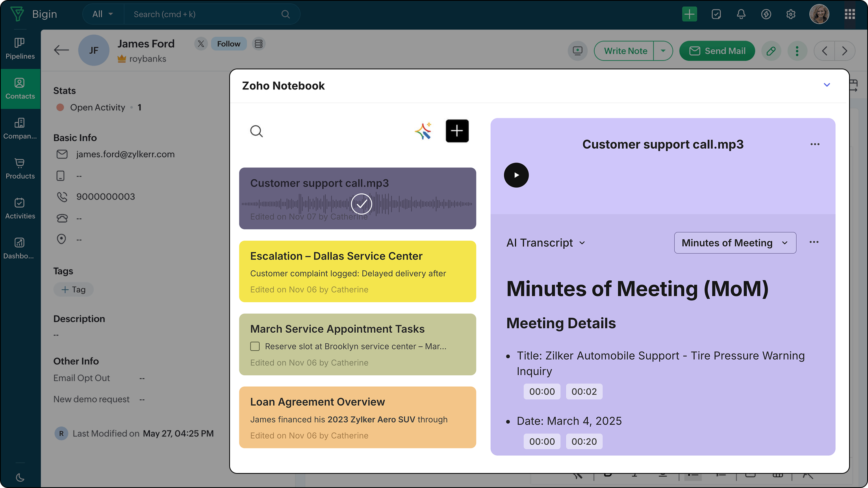Open the settings gear
The height and width of the screenshot is (488, 868).
coord(791,14)
